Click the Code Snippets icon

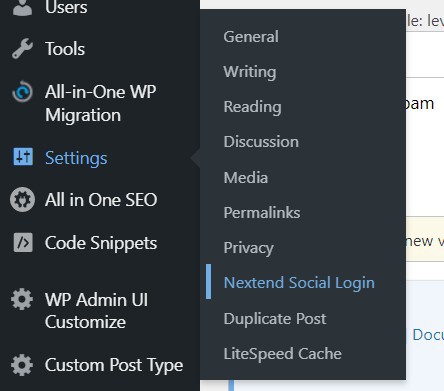(23, 242)
